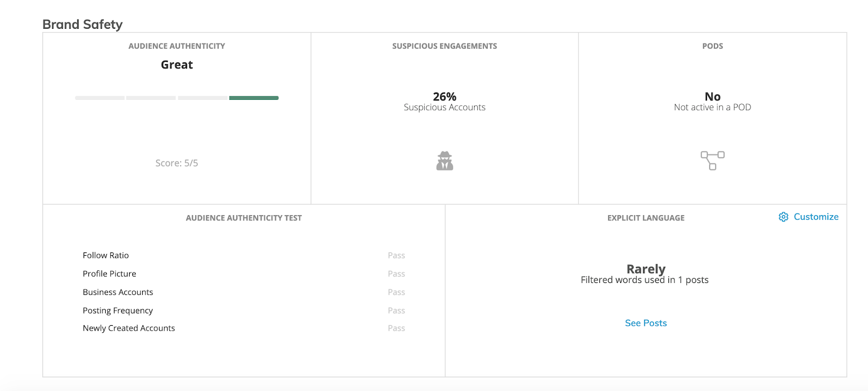Image resolution: width=868 pixels, height=391 pixels.
Task: Click the green audience authenticity score bar
Action: 254,98
